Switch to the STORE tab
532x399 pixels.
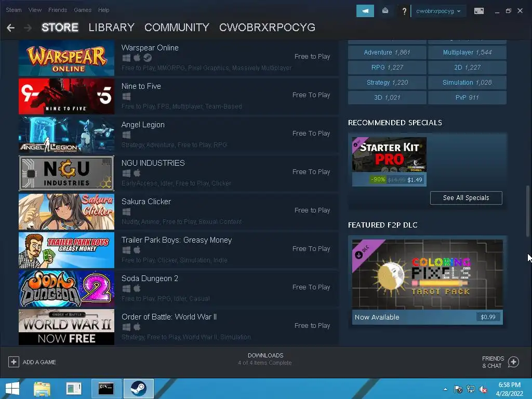[60, 28]
